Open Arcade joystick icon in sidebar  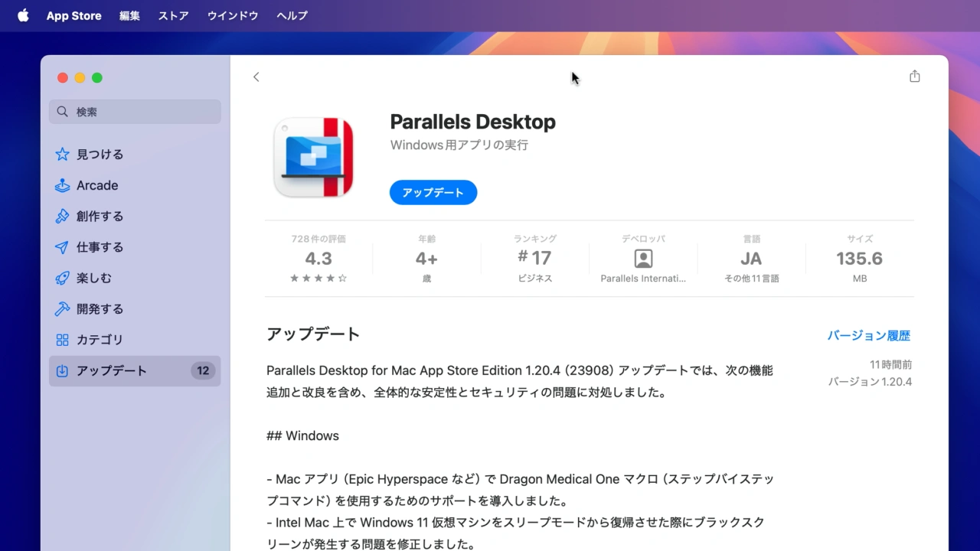click(x=63, y=185)
